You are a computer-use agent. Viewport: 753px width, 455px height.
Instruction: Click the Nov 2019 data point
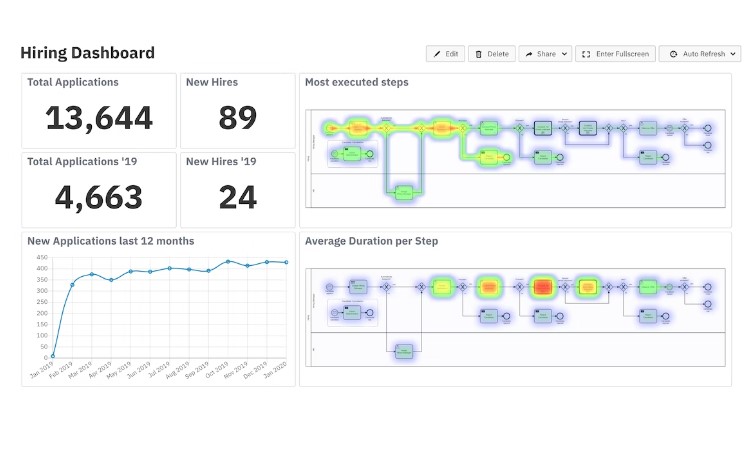pos(248,266)
